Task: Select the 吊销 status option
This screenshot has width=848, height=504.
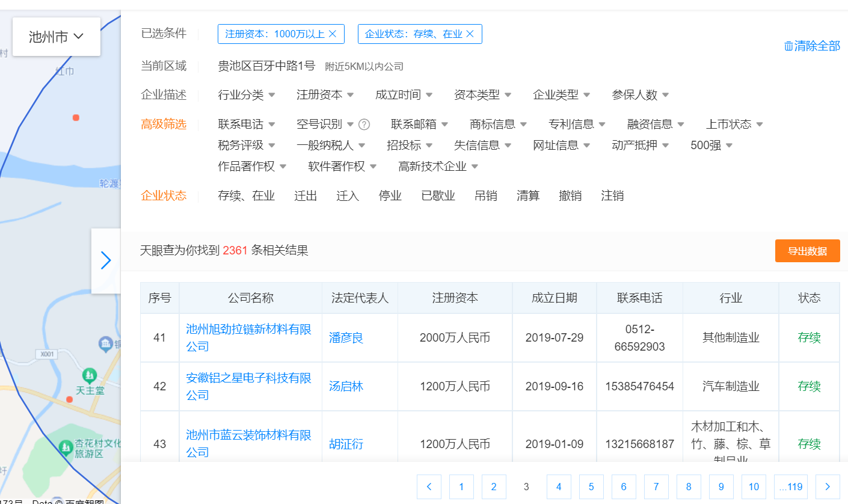Action: coord(486,195)
